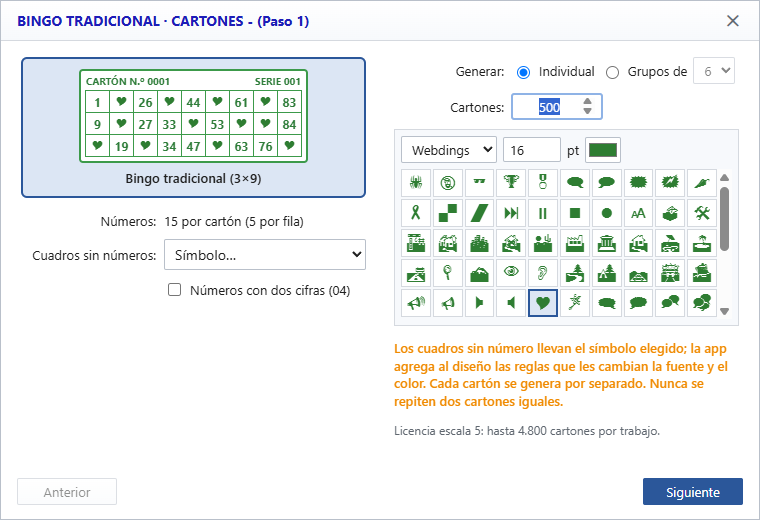
Task: Enable Números con dos cifras (04)
Action: 174,290
